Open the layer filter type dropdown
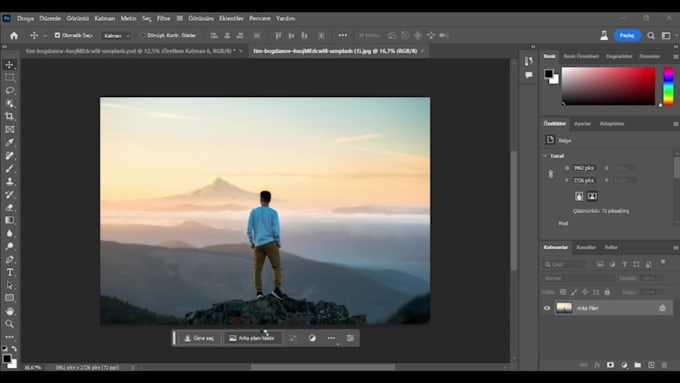This screenshot has width=680, height=383. pos(565,264)
